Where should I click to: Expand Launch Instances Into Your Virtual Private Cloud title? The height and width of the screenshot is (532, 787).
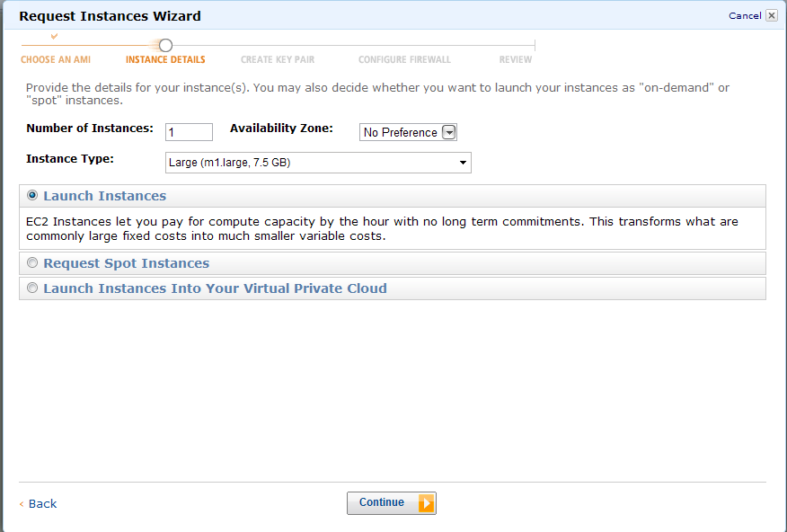point(215,288)
